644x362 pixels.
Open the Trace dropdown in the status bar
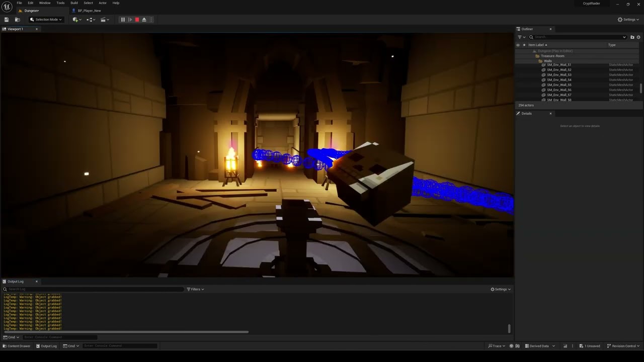click(x=497, y=346)
